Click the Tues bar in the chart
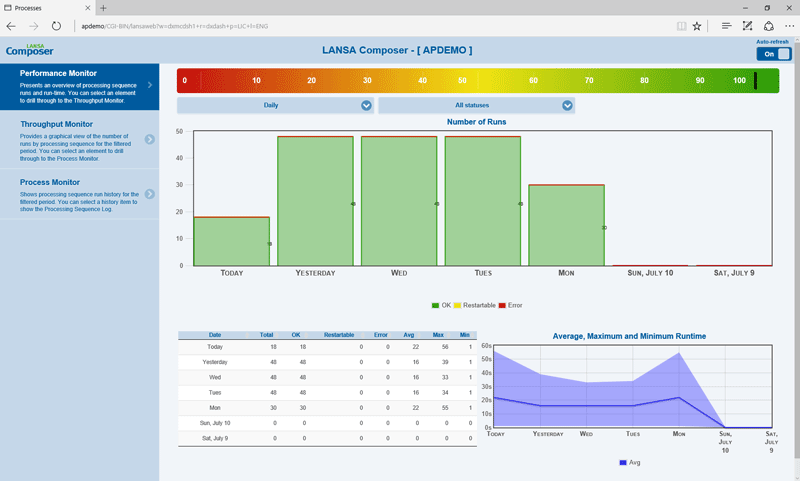 [483, 201]
